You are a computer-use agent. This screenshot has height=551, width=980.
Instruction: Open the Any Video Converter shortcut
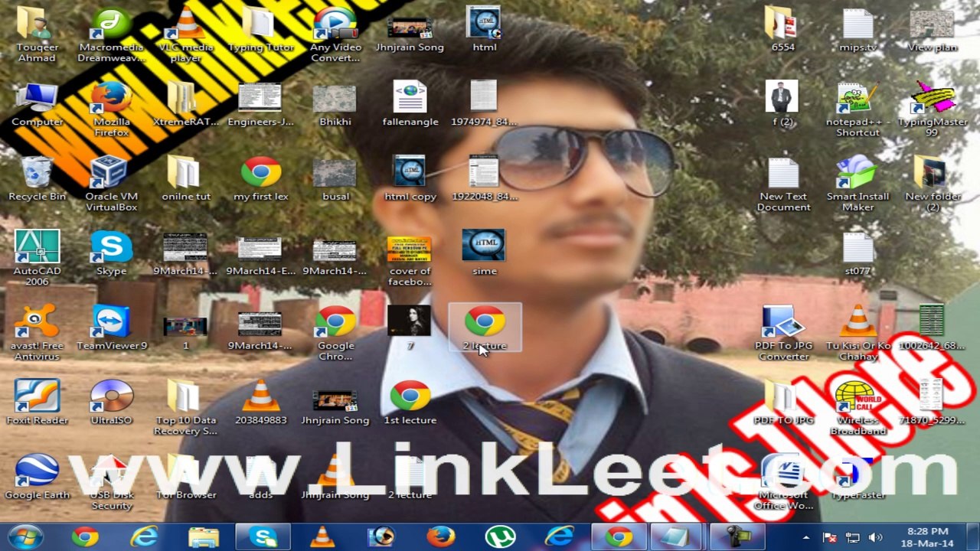(335, 35)
